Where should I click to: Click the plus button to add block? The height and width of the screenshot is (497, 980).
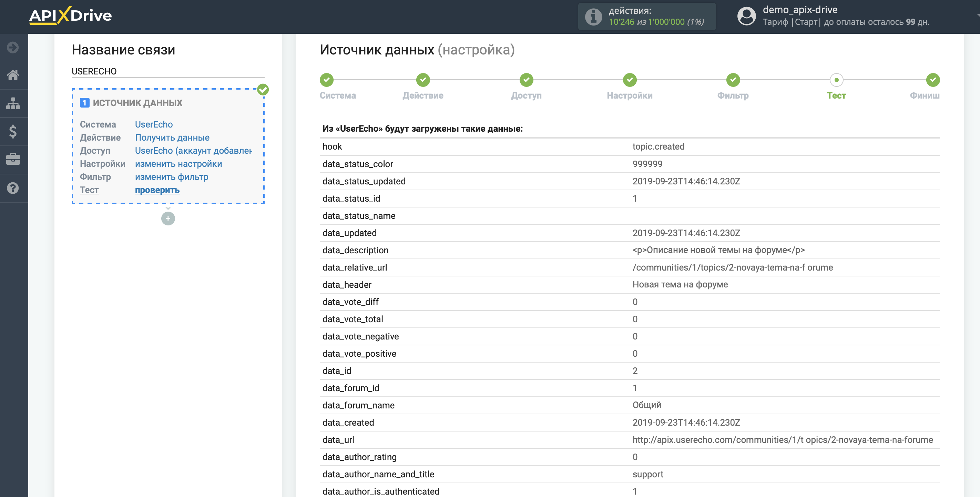168,219
